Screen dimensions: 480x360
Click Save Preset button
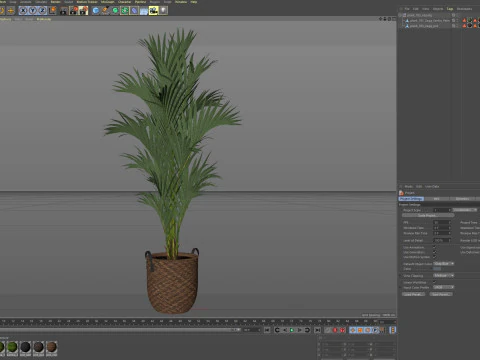point(441,294)
